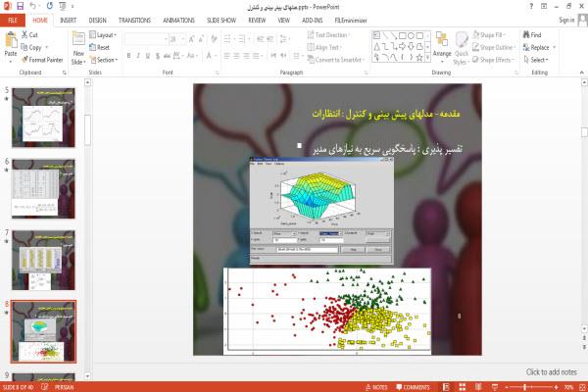Click the Reset slide button
Viewport: 588px width, 392px height.
click(100, 47)
